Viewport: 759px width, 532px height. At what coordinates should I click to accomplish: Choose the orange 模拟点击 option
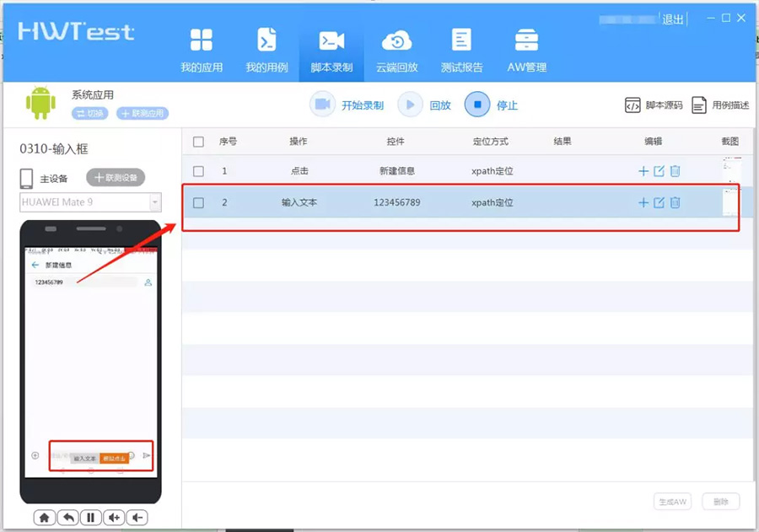click(x=114, y=458)
